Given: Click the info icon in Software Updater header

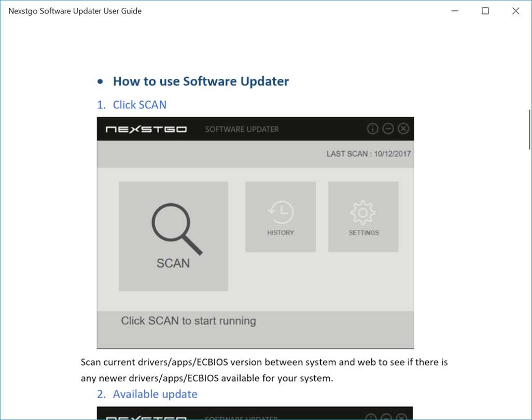Looking at the screenshot, I should click(372, 129).
